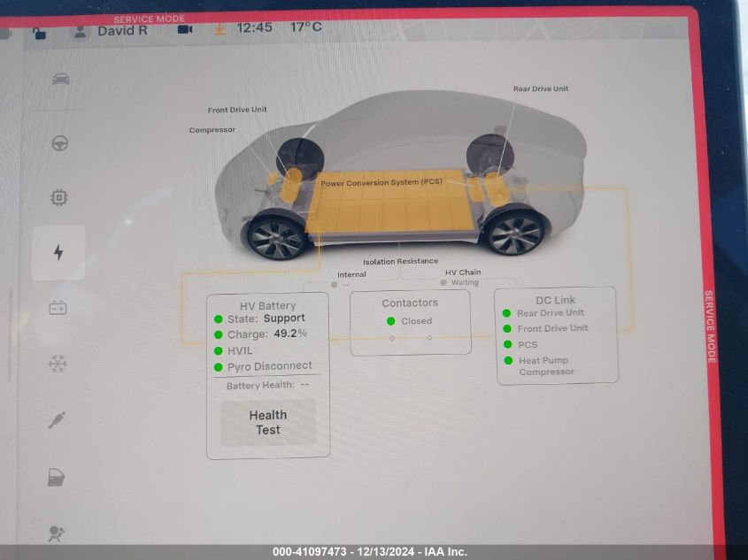The width and height of the screenshot is (748, 560).
Task: Select the suspension shock absorber sidebar icon
Action: click(58, 420)
